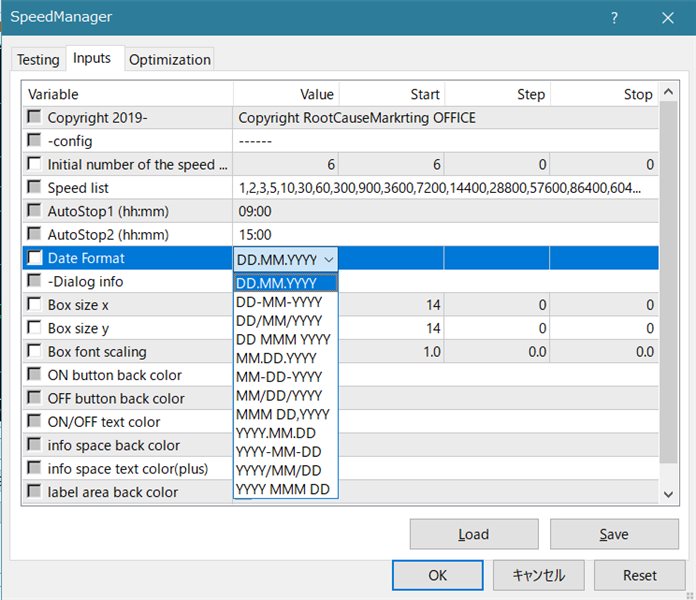Toggle label area back color checkbox
The width and height of the screenshot is (696, 600).
[34, 491]
